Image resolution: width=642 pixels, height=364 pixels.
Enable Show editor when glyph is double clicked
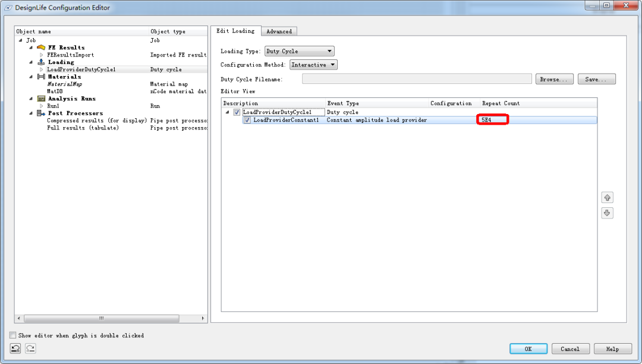(13, 335)
